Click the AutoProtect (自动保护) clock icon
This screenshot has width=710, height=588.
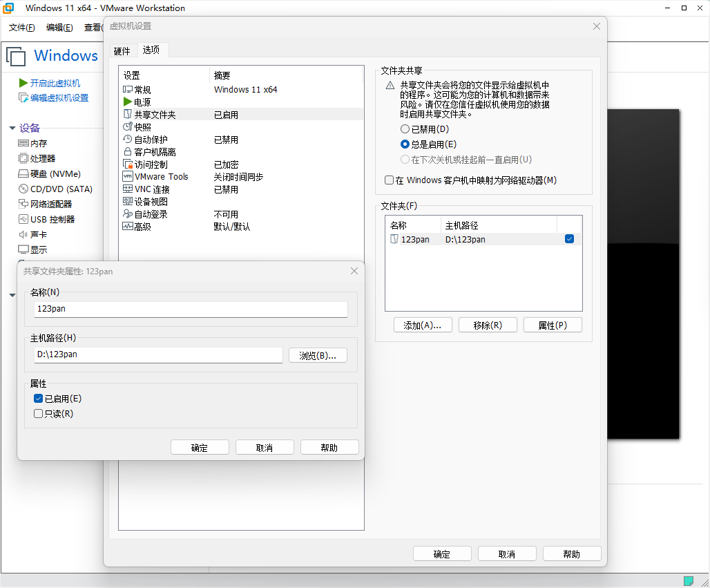(128, 139)
